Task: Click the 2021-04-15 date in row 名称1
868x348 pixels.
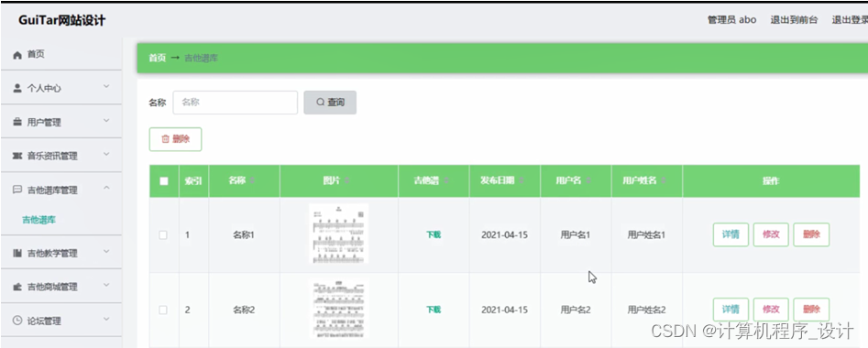Action: [504, 235]
